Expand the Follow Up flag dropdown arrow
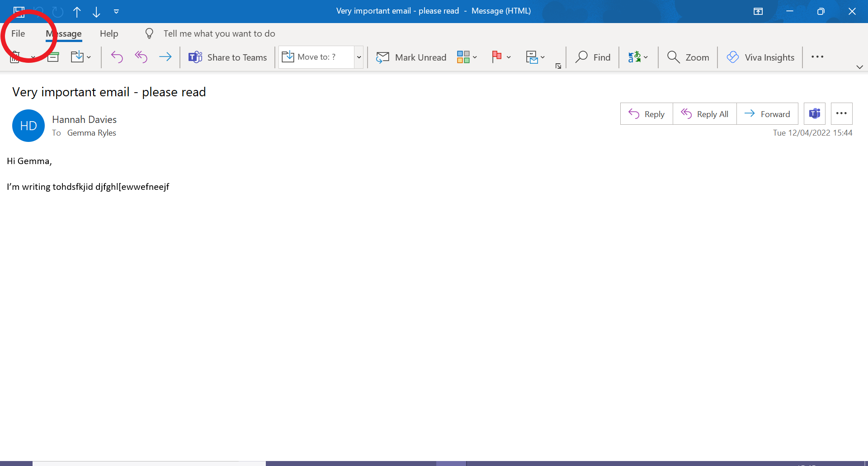Screen dimensions: 868x466 (x=509, y=57)
